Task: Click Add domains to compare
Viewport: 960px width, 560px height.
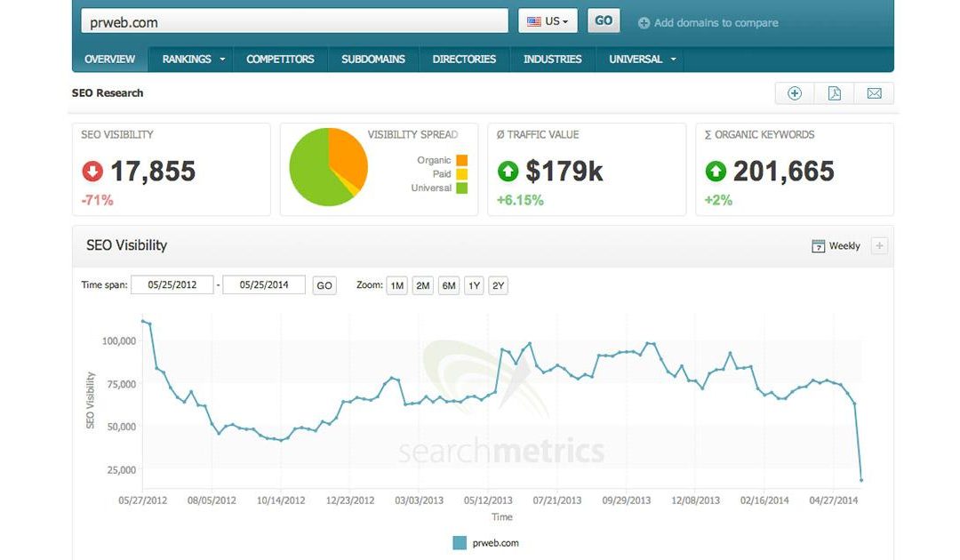Action: pyautogui.click(x=708, y=23)
